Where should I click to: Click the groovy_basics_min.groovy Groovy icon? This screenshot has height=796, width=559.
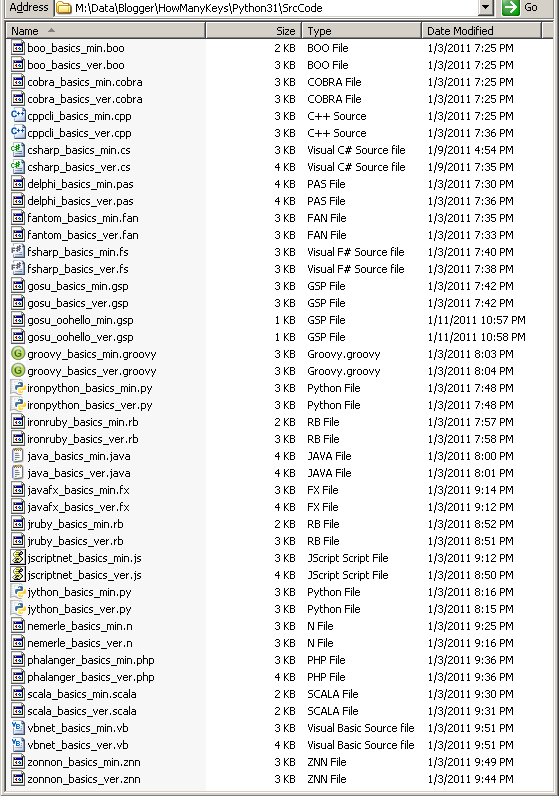18,354
